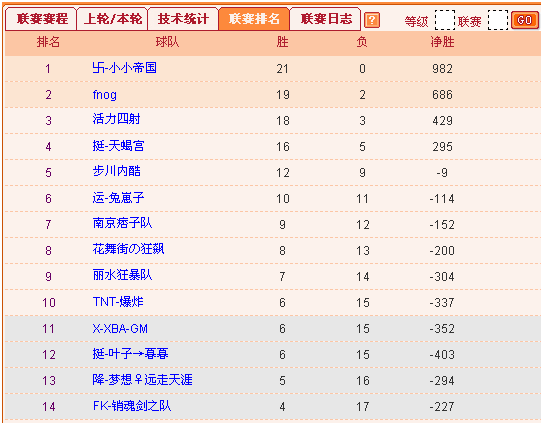Screen dimensions: 541x423
Task: Focus the 联赛 input box
Action: click(x=498, y=20)
